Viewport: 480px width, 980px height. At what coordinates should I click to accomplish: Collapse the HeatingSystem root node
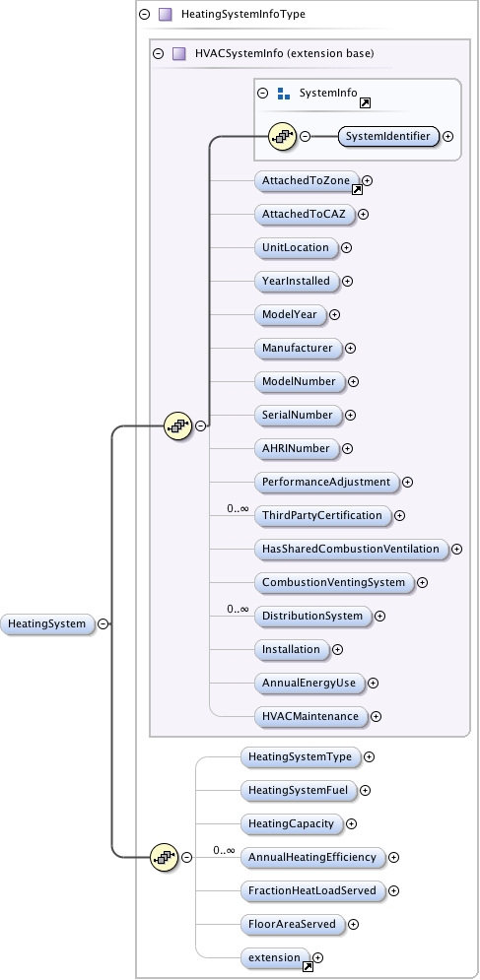(103, 623)
